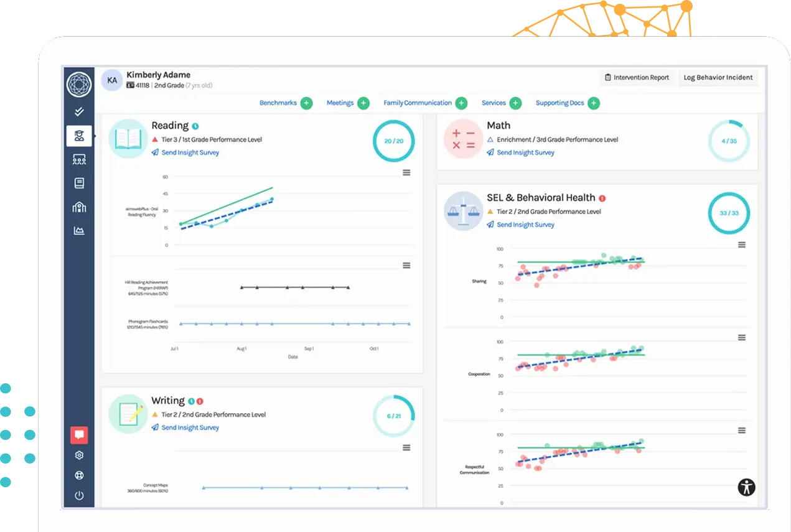Screen dimensions: 791x532
Task: Open the accessibility widget icon
Action: (x=746, y=487)
